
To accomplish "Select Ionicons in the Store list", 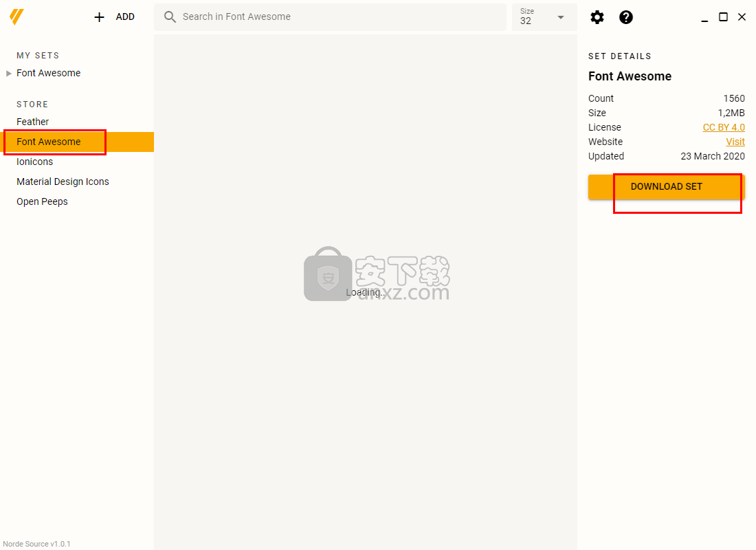I will tap(35, 162).
